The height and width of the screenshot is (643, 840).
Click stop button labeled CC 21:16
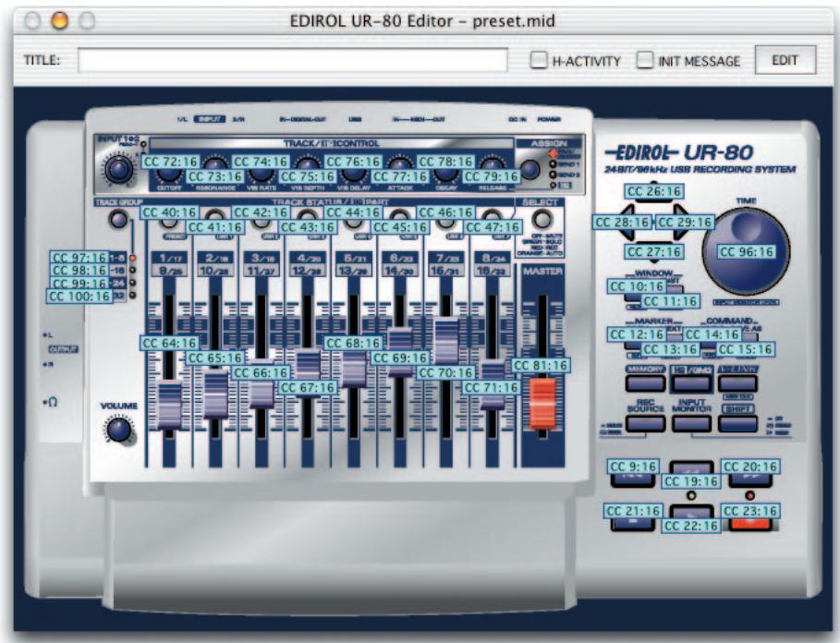click(x=633, y=511)
